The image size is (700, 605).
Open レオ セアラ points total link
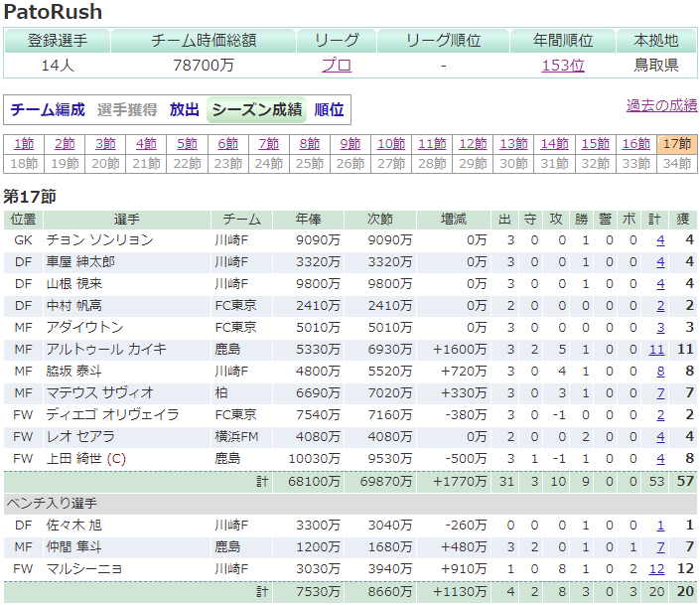click(660, 437)
